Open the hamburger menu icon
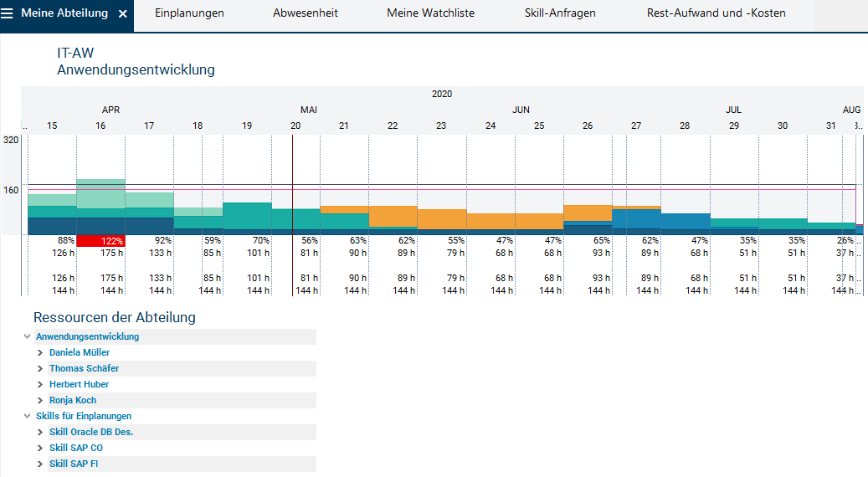This screenshot has height=477, width=868. click(8, 13)
